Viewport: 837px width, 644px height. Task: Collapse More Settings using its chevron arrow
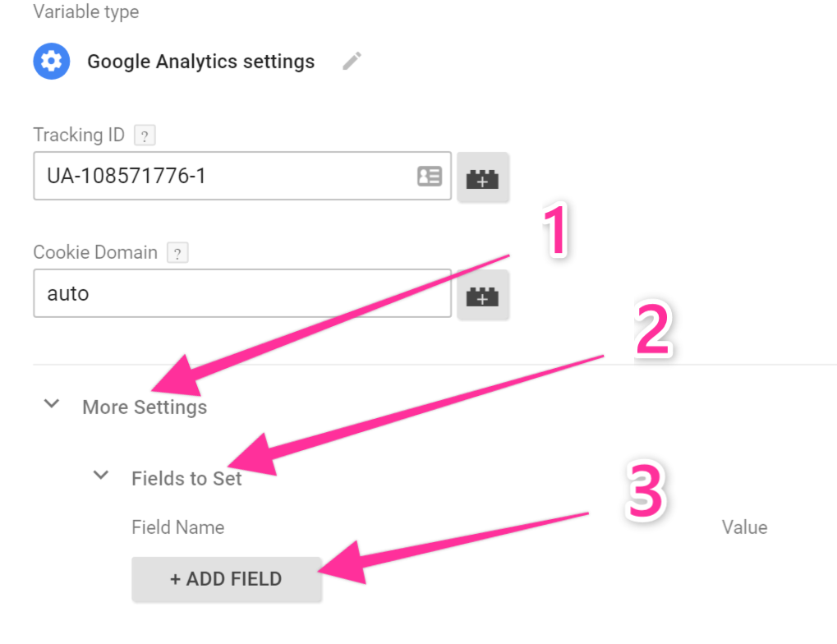pyautogui.click(x=52, y=404)
